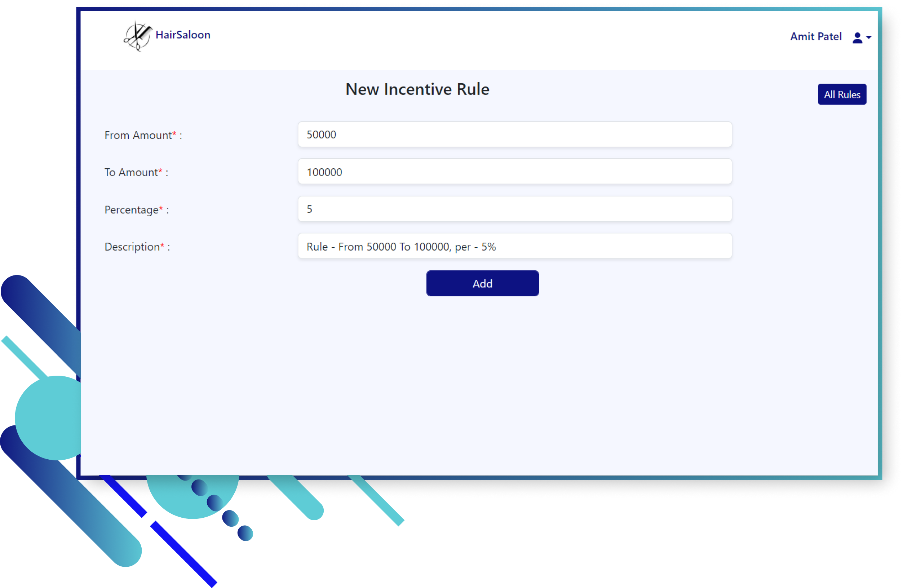Click the red asterisk after From Amount
This screenshot has width=903, height=588.
pos(174,133)
